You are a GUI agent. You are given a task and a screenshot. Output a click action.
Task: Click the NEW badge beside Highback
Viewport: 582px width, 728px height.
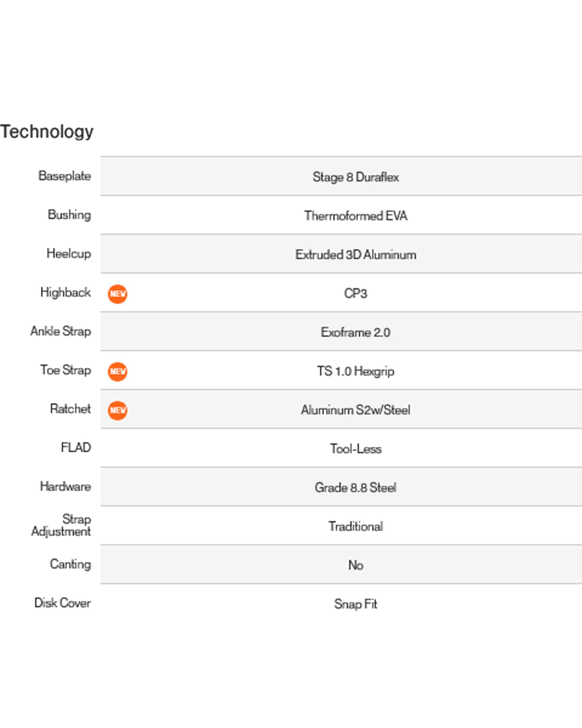pyautogui.click(x=117, y=294)
